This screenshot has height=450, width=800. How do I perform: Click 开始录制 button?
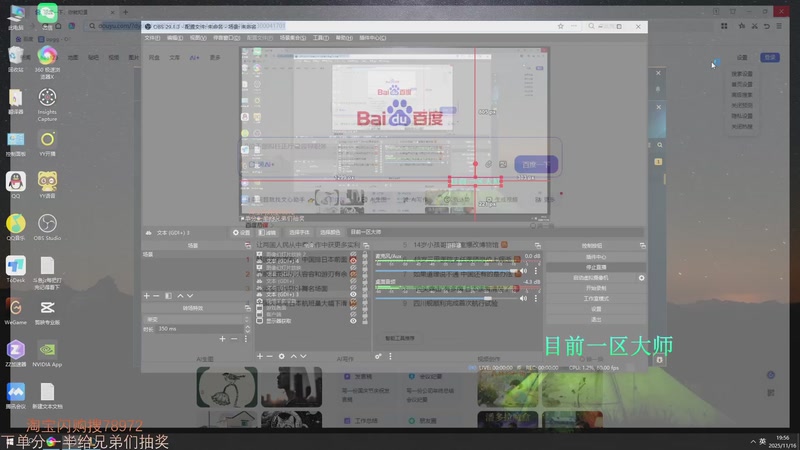click(595, 288)
